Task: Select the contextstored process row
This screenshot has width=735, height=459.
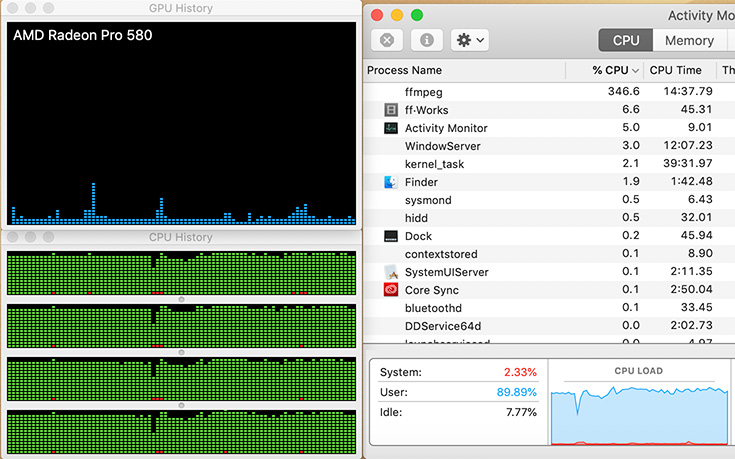Action: coord(549,254)
